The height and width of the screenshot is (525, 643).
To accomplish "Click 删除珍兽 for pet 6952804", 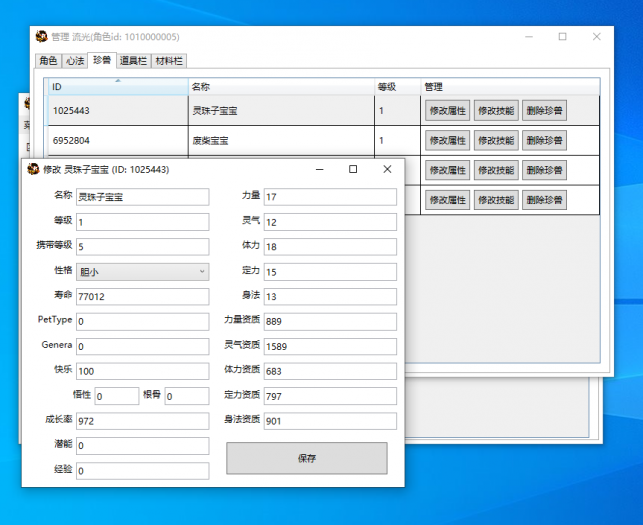I will point(544,140).
